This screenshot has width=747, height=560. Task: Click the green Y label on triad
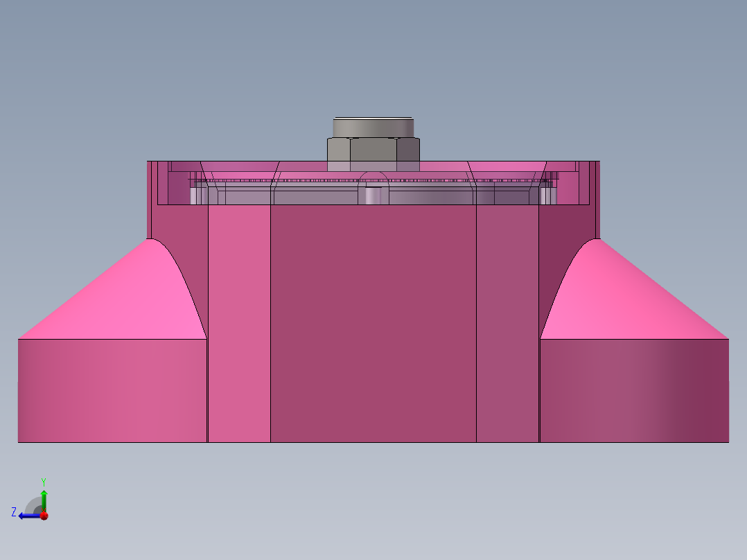tap(43, 481)
